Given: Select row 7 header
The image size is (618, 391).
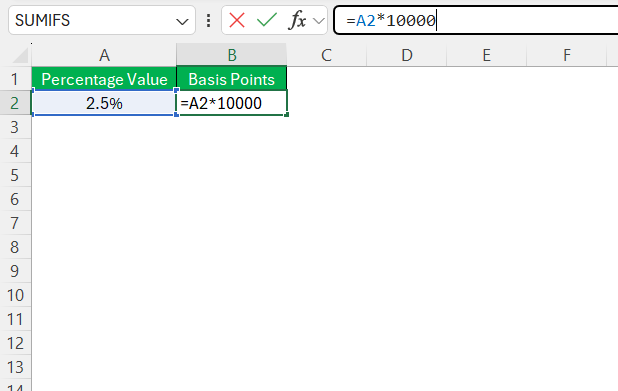Looking at the screenshot, I should 15,223.
